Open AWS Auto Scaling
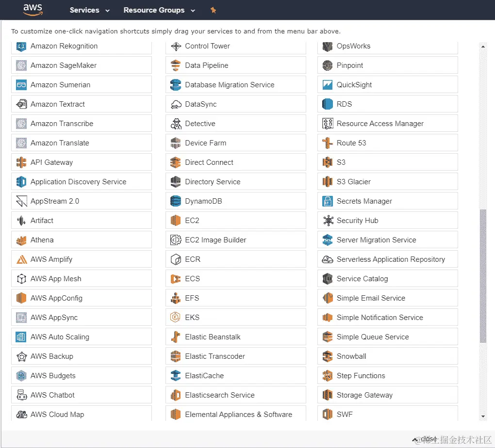 tap(82, 337)
